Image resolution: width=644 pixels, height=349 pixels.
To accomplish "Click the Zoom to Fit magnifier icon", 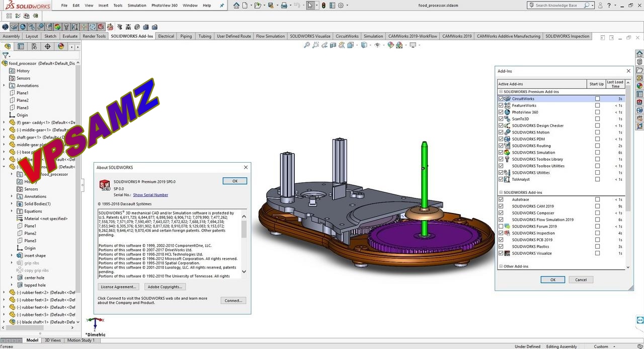I will coord(306,45).
